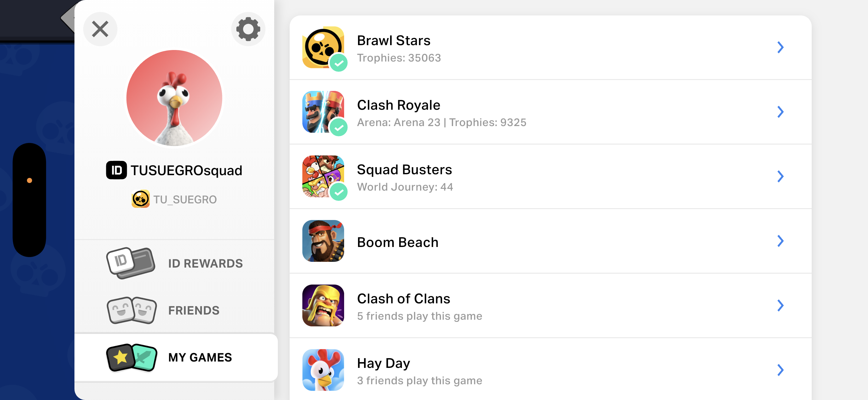Viewport: 868px width, 400px height.
Task: Expand the Boom Beach row chevron
Action: [x=781, y=241]
